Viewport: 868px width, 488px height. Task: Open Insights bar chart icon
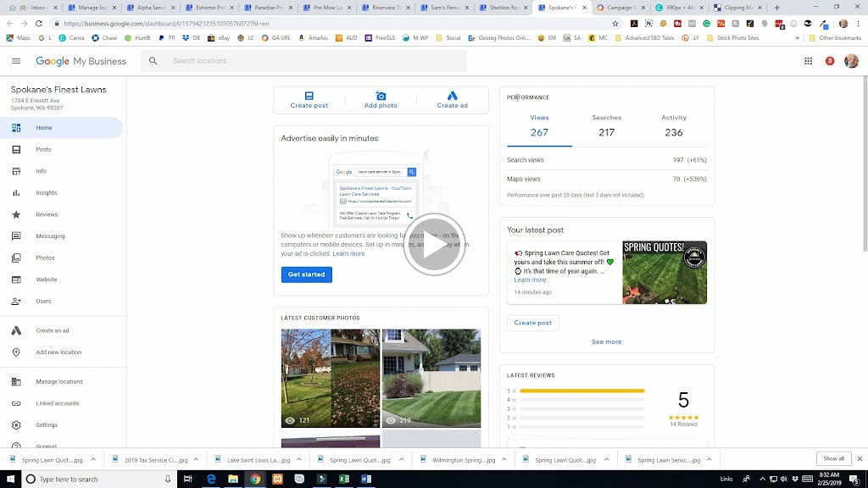pyautogui.click(x=16, y=192)
